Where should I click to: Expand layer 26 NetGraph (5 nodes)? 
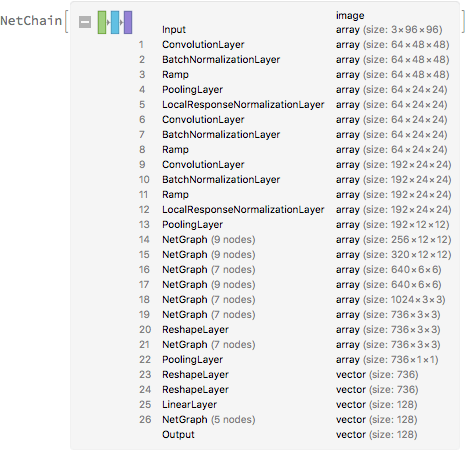(x=209, y=420)
